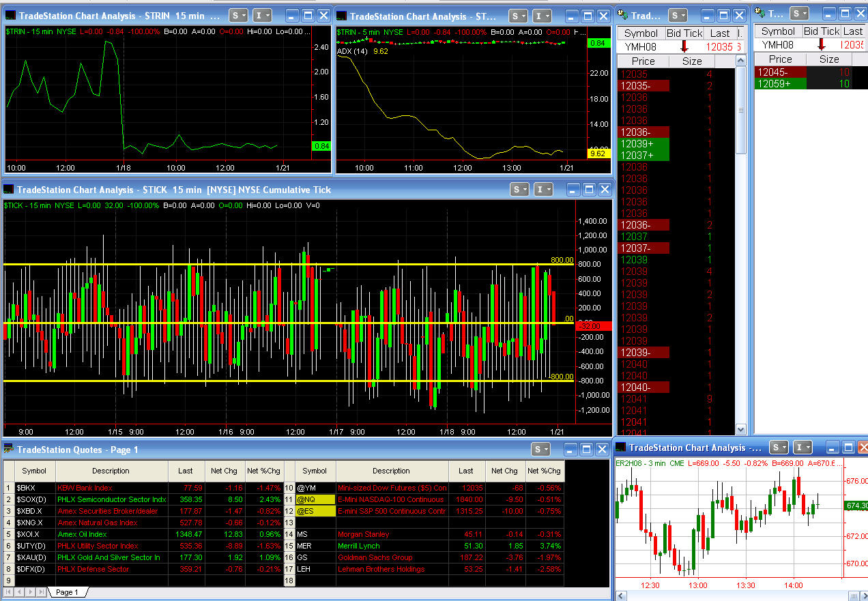
Task: Open the S menu in TradeStation Quotes window
Action: coord(540,449)
